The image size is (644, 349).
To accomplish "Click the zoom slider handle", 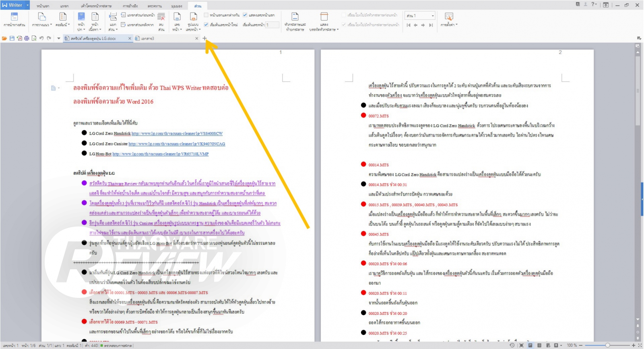I will tap(607, 345).
